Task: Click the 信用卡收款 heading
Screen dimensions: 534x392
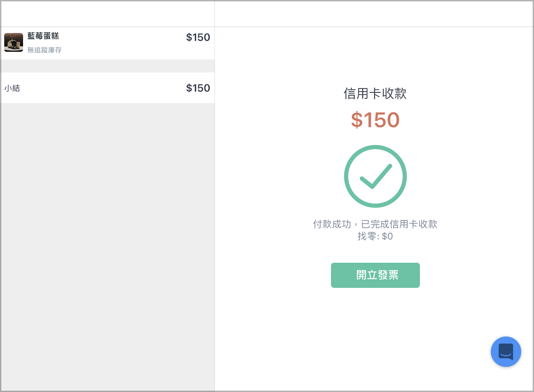Action: (x=375, y=93)
